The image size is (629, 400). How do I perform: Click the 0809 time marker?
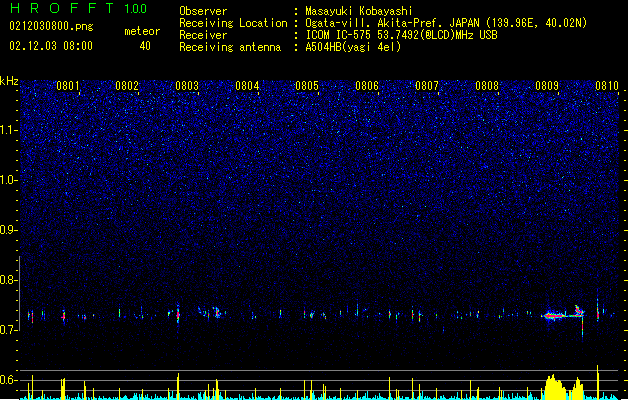pos(547,86)
